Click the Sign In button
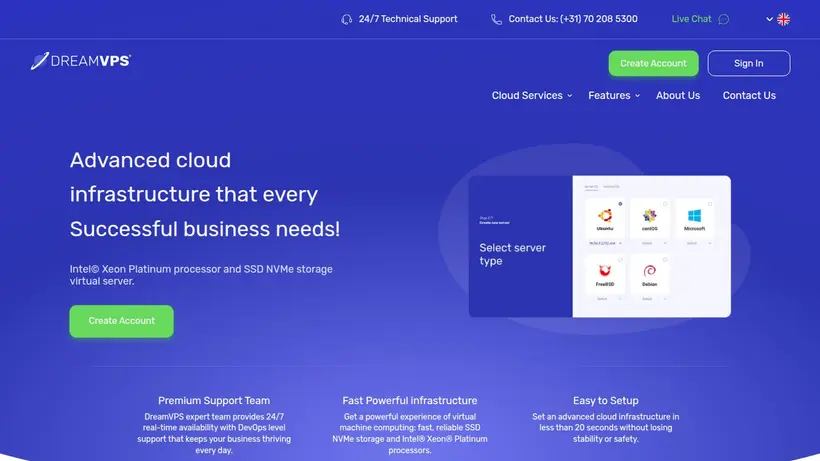 [x=749, y=63]
